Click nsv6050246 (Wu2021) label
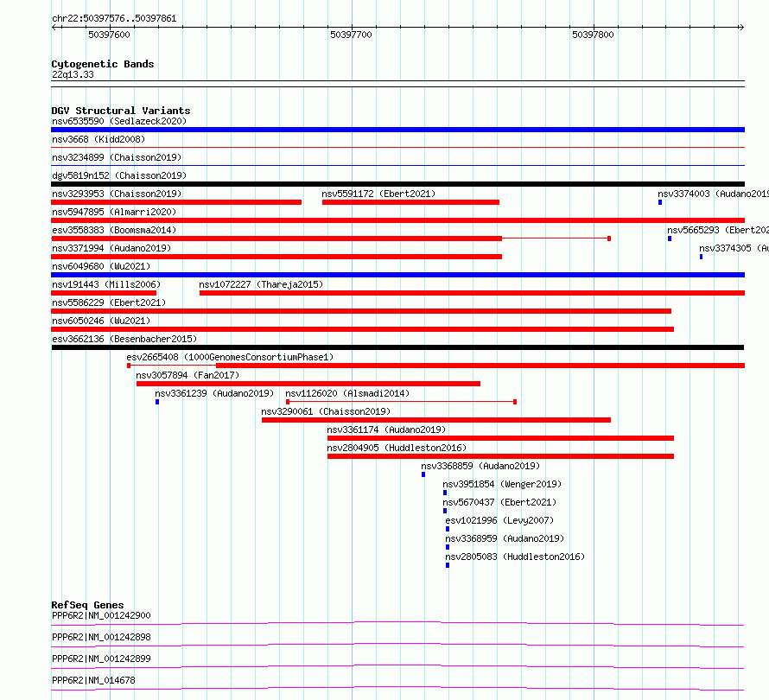 tap(101, 321)
